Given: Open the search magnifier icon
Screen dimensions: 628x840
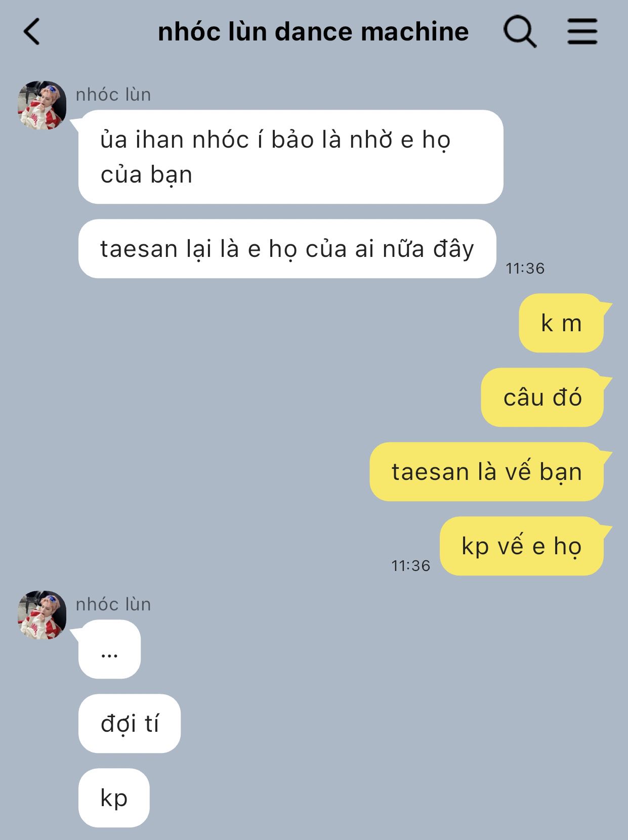Looking at the screenshot, I should 520,32.
